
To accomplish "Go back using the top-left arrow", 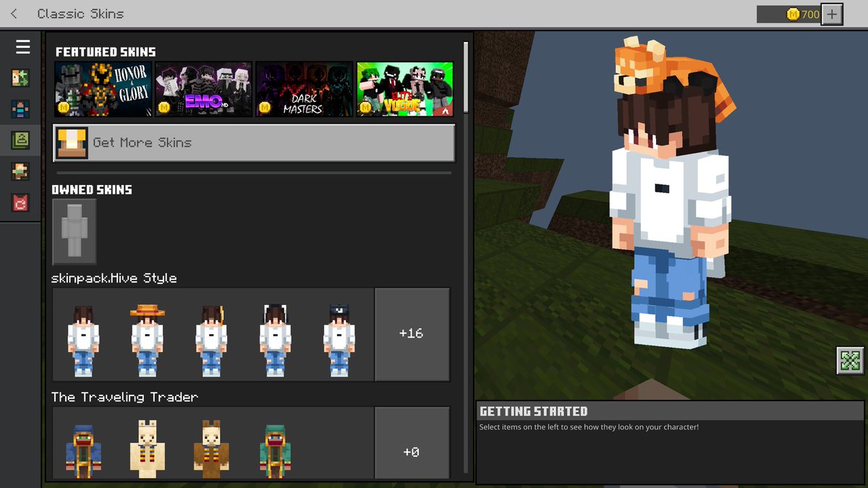I will pyautogui.click(x=14, y=14).
